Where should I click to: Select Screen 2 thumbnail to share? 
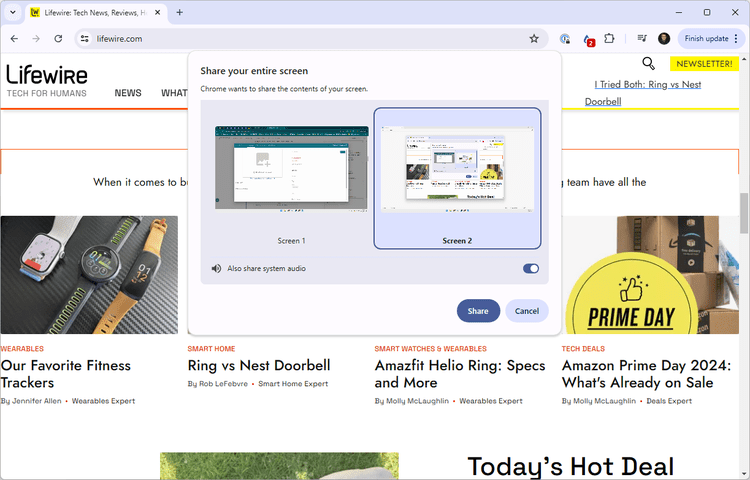[457, 178]
